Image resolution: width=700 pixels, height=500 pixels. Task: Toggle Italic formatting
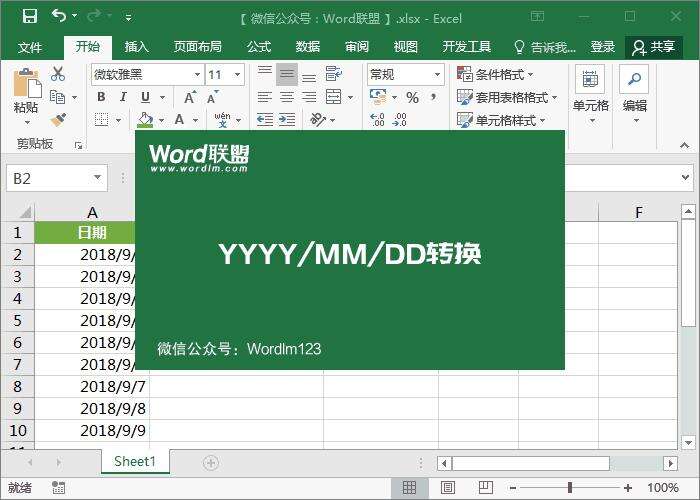123,97
